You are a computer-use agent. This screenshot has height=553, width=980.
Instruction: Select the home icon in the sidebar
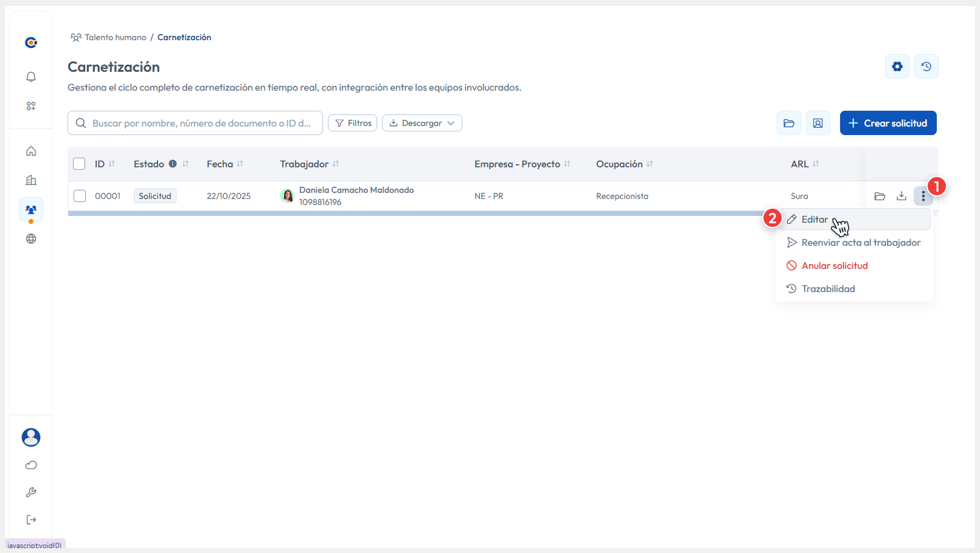coord(30,151)
